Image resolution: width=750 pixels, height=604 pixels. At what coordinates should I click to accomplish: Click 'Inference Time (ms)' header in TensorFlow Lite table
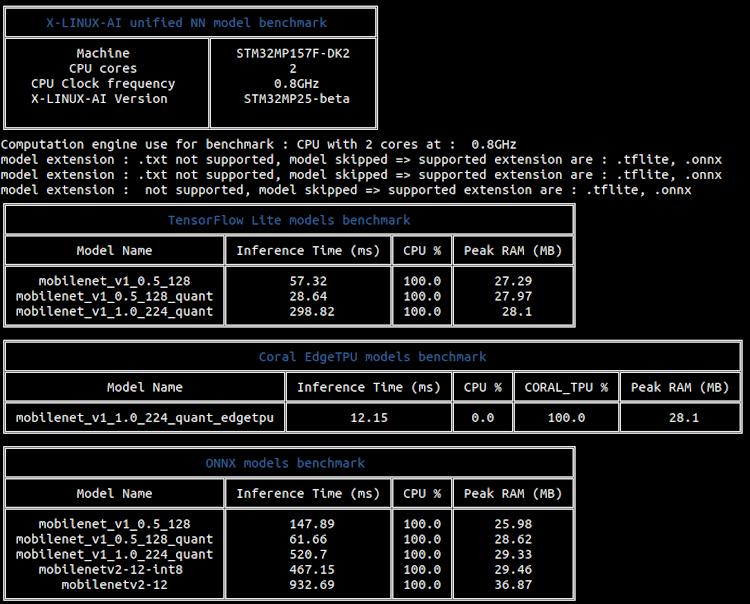pyautogui.click(x=308, y=251)
